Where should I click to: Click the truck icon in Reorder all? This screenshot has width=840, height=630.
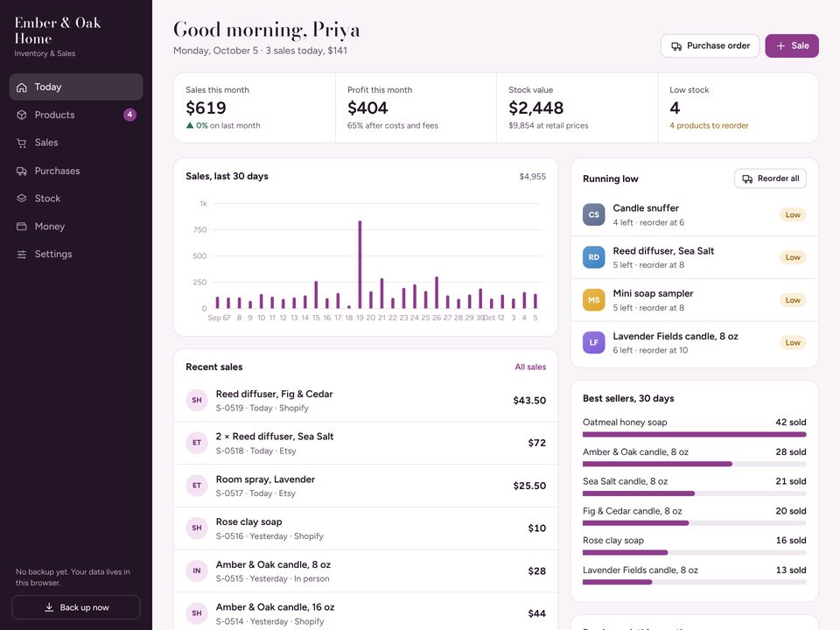click(x=747, y=178)
